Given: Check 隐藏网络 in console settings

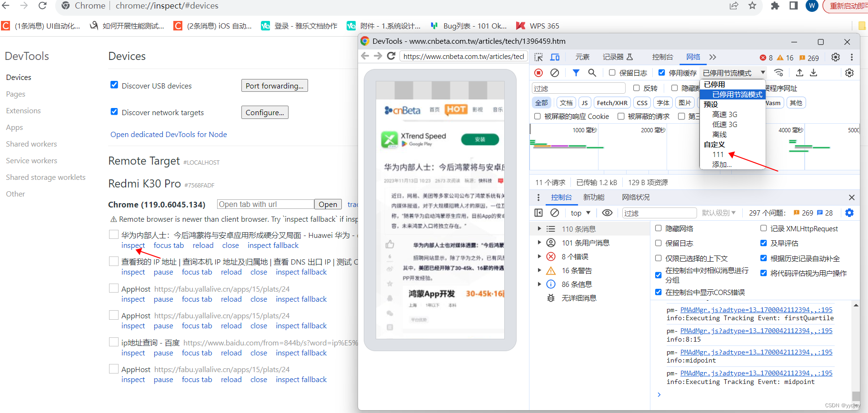Looking at the screenshot, I should click(658, 228).
